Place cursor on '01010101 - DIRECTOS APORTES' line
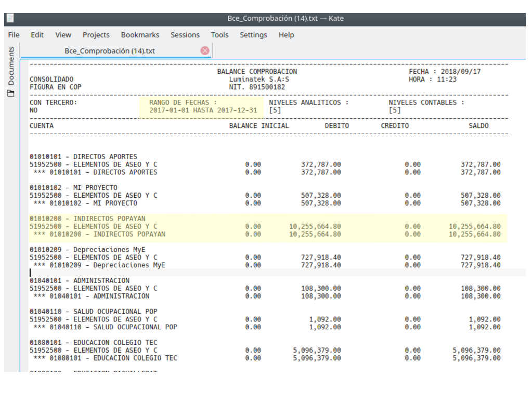The width and height of the screenshot is (532, 399). 83,157
